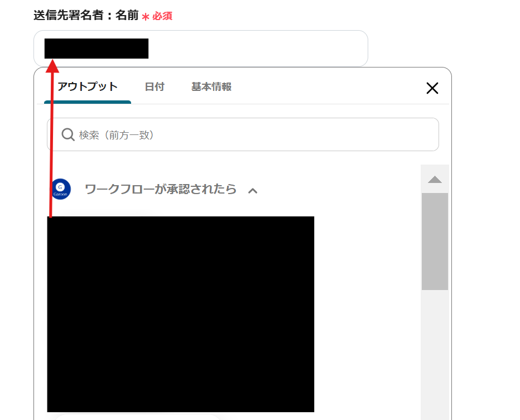Click the ワークフローが承認されたら heading text
Image resolution: width=520 pixels, height=420 pixels.
(x=161, y=189)
